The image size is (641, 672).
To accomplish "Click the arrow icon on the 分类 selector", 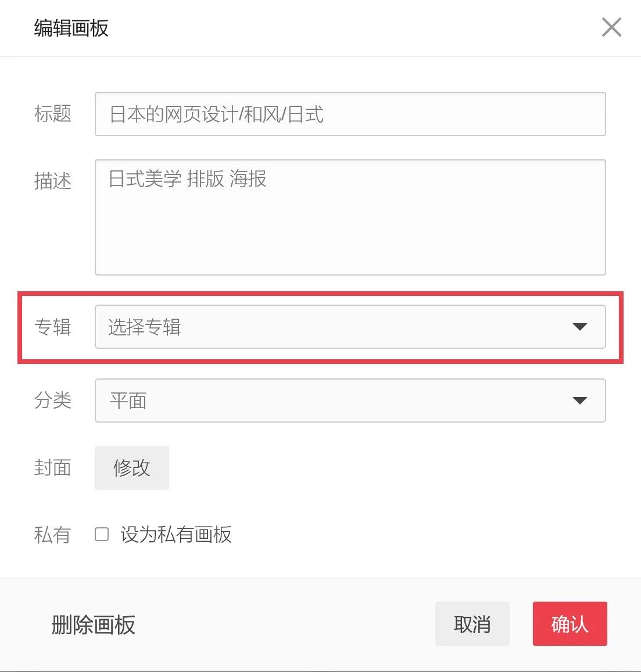I will pos(580,401).
